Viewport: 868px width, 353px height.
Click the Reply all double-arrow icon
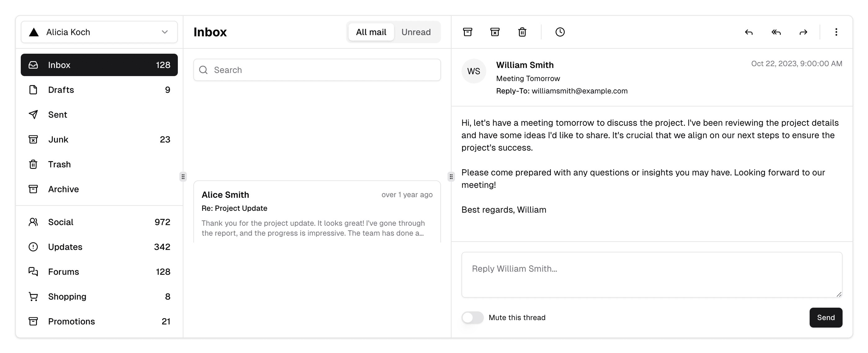pos(776,32)
